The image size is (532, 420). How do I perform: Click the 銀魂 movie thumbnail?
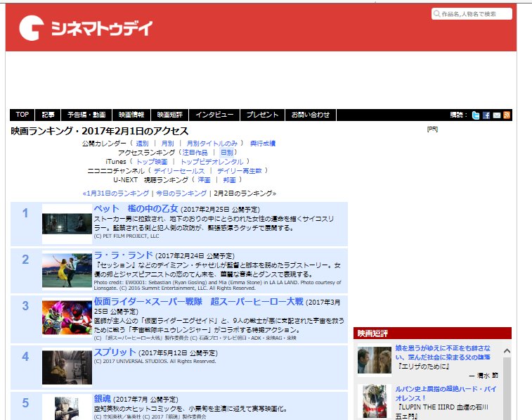tap(67, 409)
